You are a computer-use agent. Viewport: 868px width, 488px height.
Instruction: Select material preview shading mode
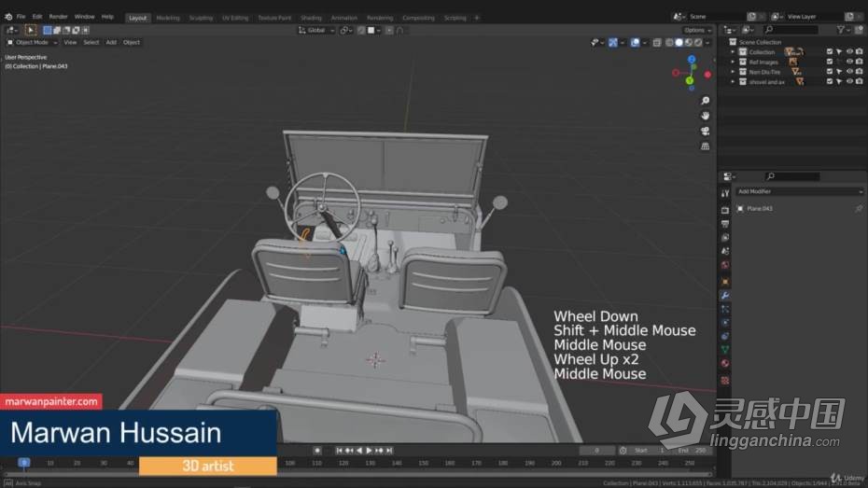pyautogui.click(x=689, y=43)
